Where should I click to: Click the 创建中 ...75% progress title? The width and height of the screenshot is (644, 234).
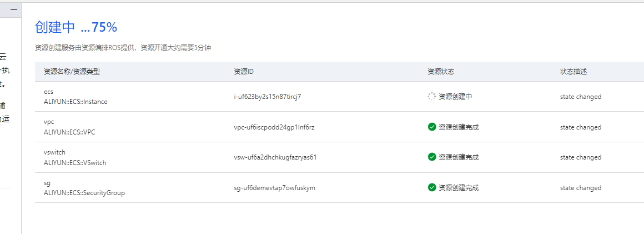76,27
